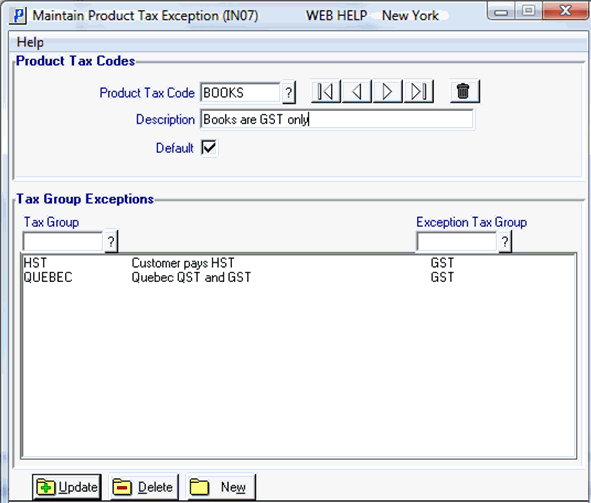Click the Product Tax Code input field

click(240, 93)
